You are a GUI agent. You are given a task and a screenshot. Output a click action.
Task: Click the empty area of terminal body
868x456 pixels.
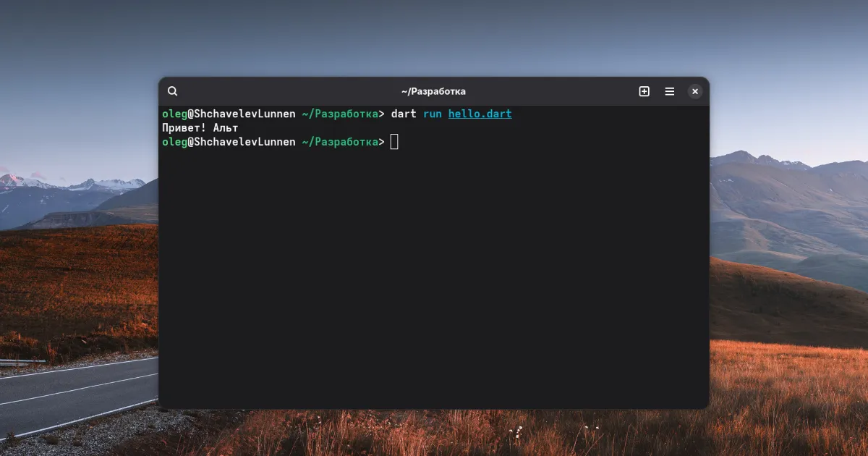point(434,275)
